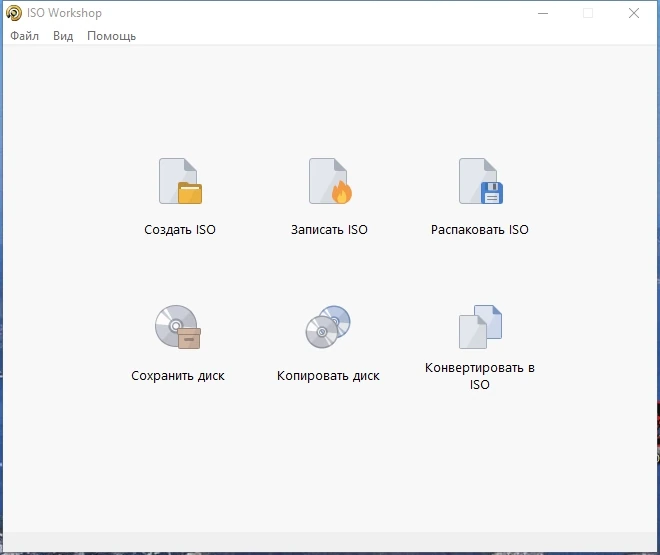Choose the Сохранить диск text label
The width and height of the screenshot is (660, 555).
pos(178,376)
